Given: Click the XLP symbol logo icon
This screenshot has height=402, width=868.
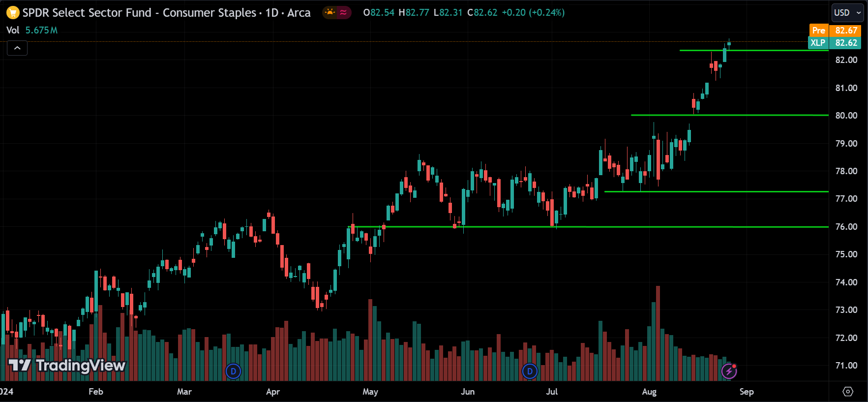Looking at the screenshot, I should [12, 13].
